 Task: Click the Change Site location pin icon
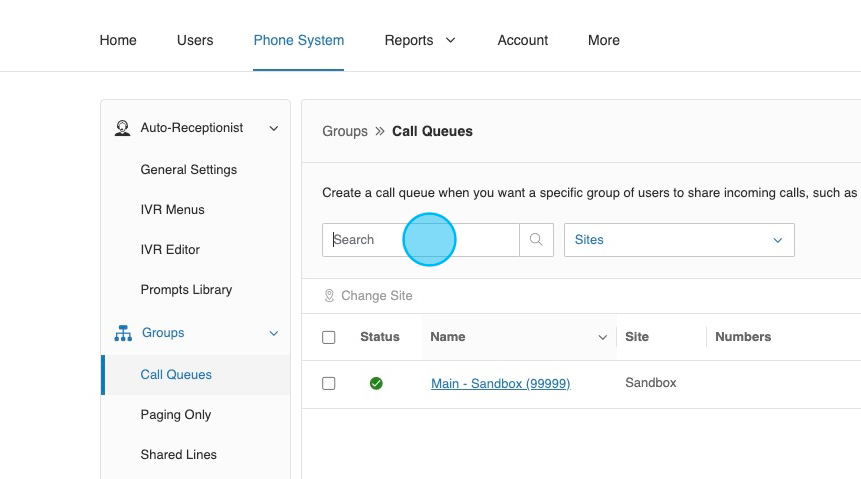point(329,296)
